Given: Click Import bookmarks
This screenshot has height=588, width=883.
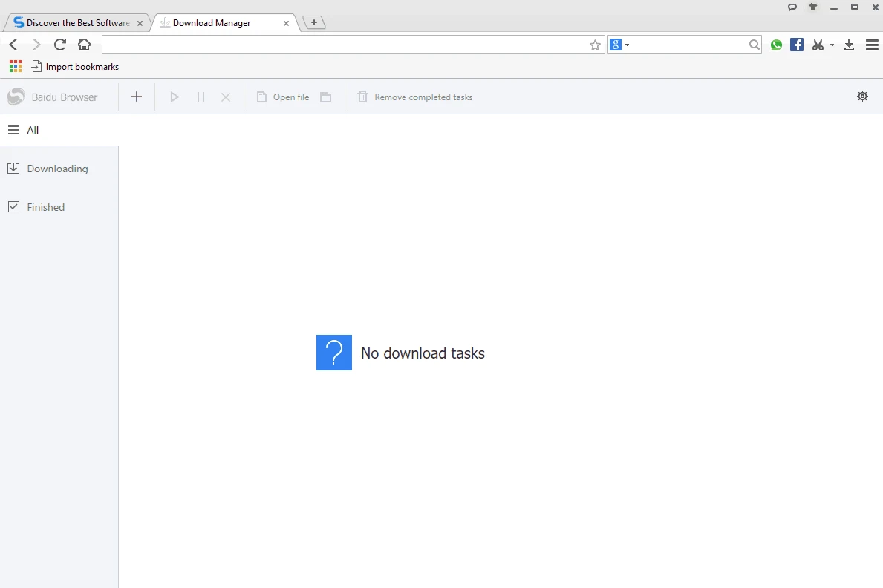Looking at the screenshot, I should (76, 67).
